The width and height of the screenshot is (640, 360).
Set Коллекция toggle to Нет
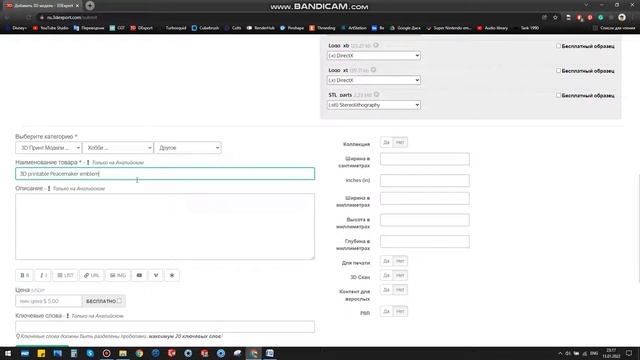click(400, 142)
